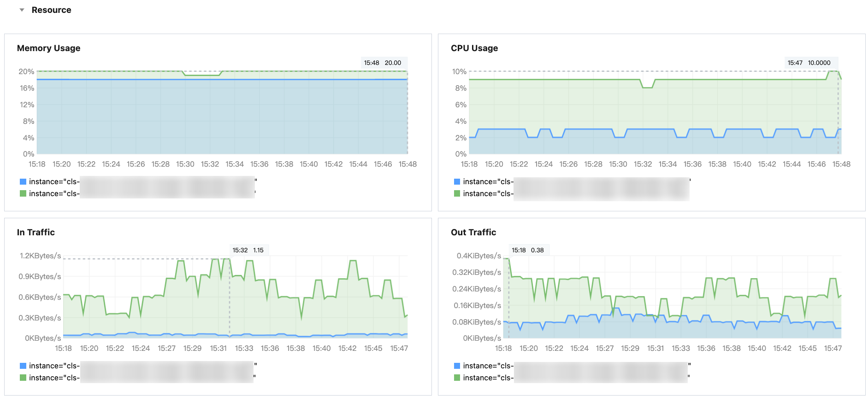Toggle green series swatch in Memory Usage legend
The image size is (868, 396).
(23, 193)
